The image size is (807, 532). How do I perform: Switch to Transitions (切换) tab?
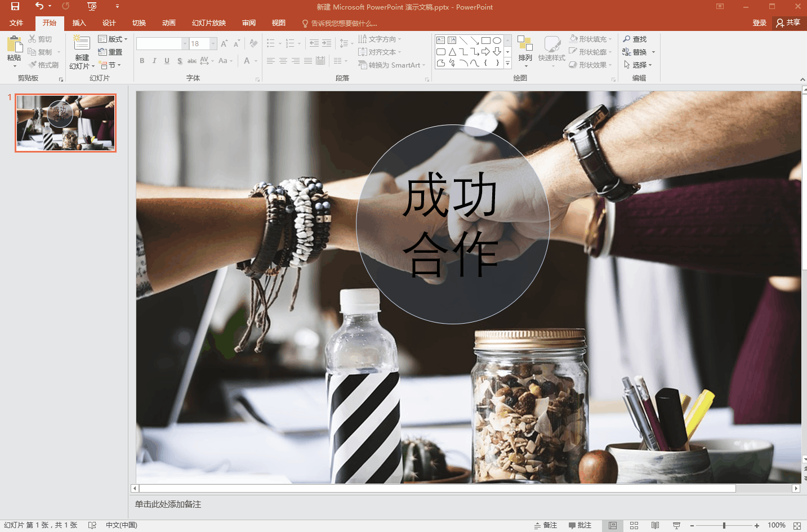tap(139, 23)
